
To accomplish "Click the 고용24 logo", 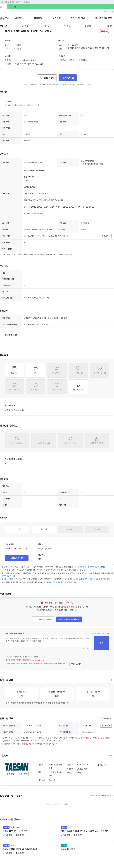I will [x=4, y=18].
